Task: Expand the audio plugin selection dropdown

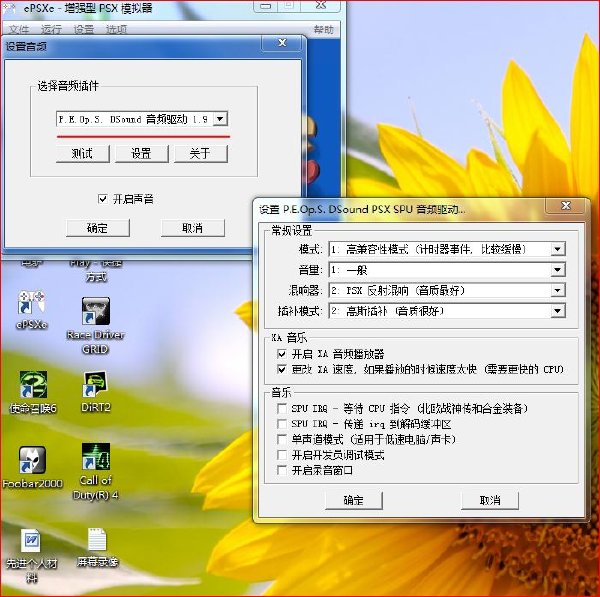Action: tap(220, 119)
